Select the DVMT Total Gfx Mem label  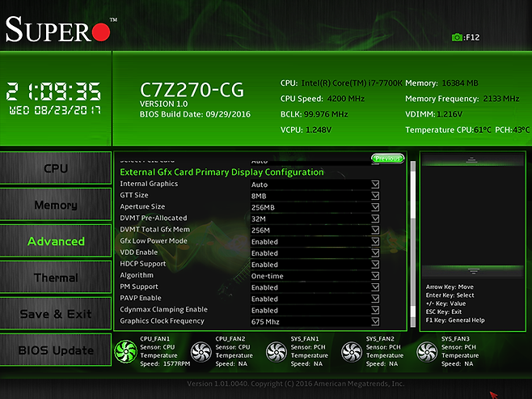(x=154, y=230)
